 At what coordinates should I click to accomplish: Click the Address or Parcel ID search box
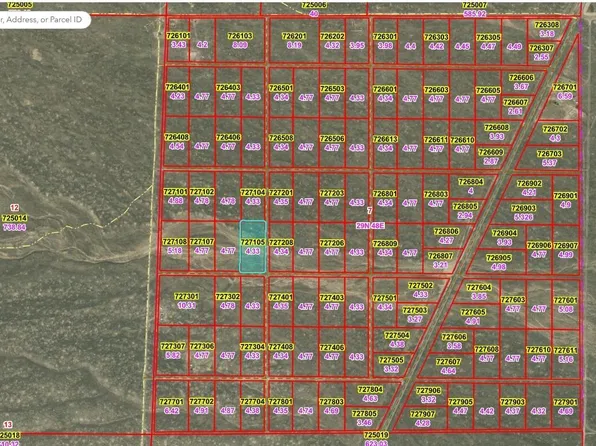[44, 20]
